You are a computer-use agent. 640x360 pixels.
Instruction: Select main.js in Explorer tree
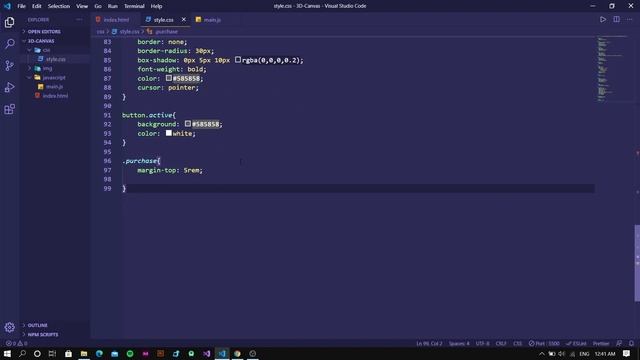tap(54, 87)
